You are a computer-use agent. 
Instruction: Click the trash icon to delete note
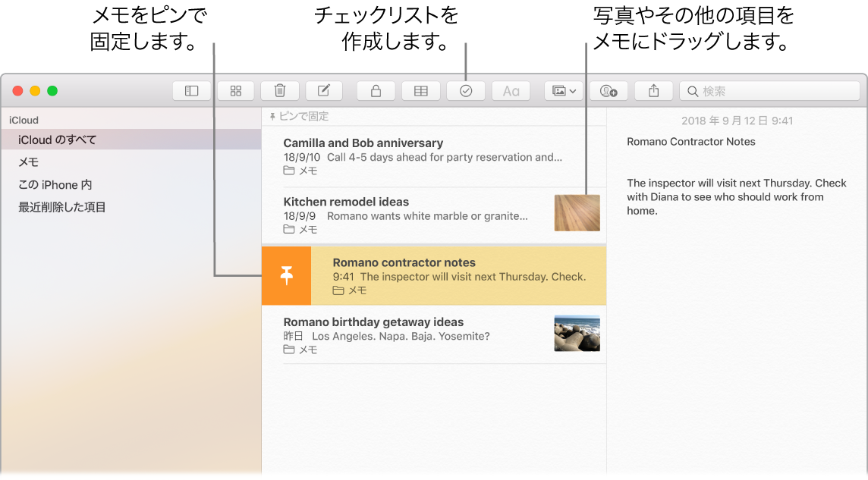pos(280,91)
